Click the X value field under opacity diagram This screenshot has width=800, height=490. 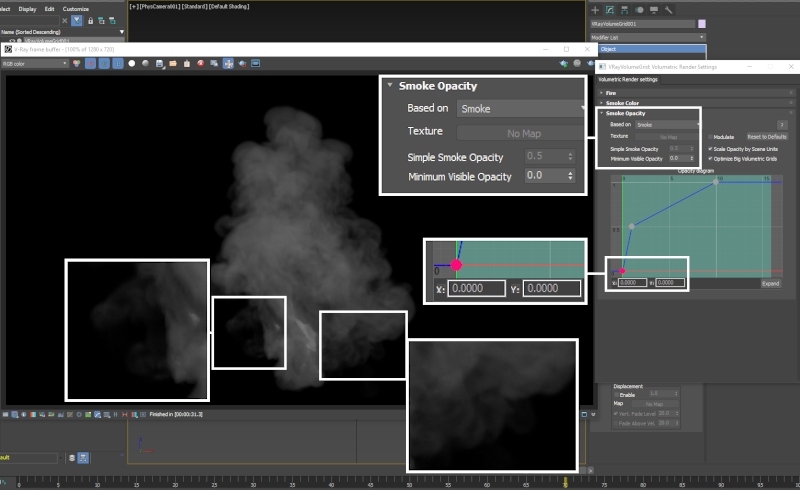tap(632, 283)
